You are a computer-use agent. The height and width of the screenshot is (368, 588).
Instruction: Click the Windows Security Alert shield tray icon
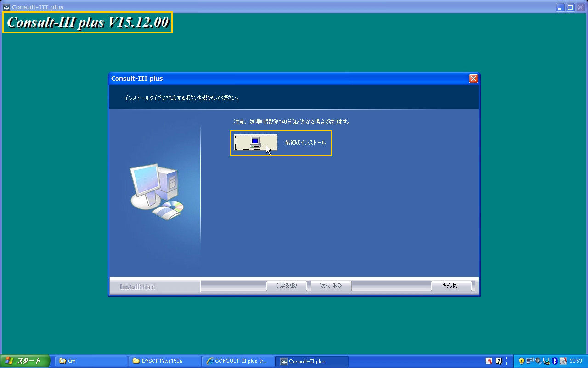point(522,361)
